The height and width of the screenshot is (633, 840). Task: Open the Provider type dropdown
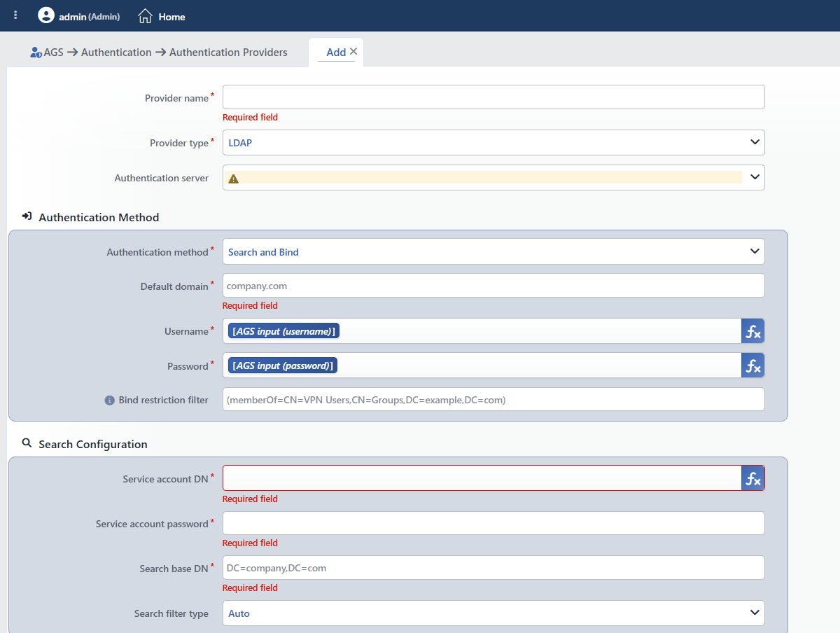pos(493,142)
